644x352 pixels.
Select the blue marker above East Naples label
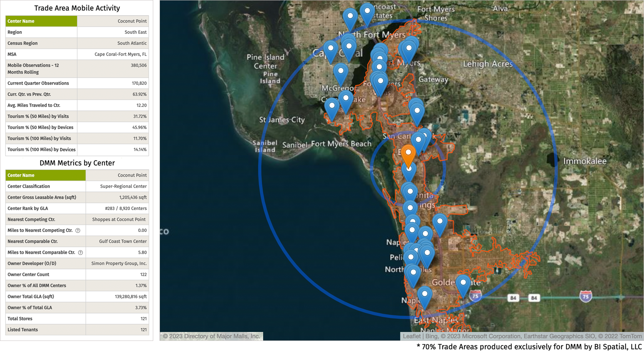tap(425, 296)
